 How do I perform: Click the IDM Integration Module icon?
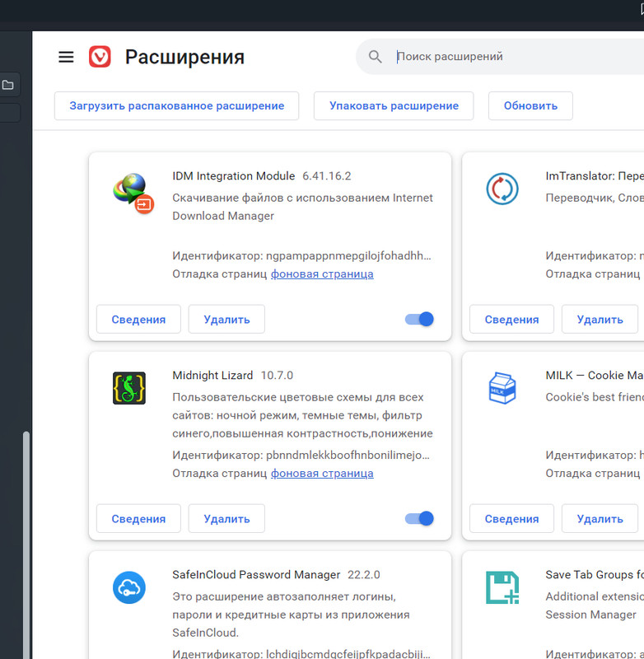[x=133, y=193]
